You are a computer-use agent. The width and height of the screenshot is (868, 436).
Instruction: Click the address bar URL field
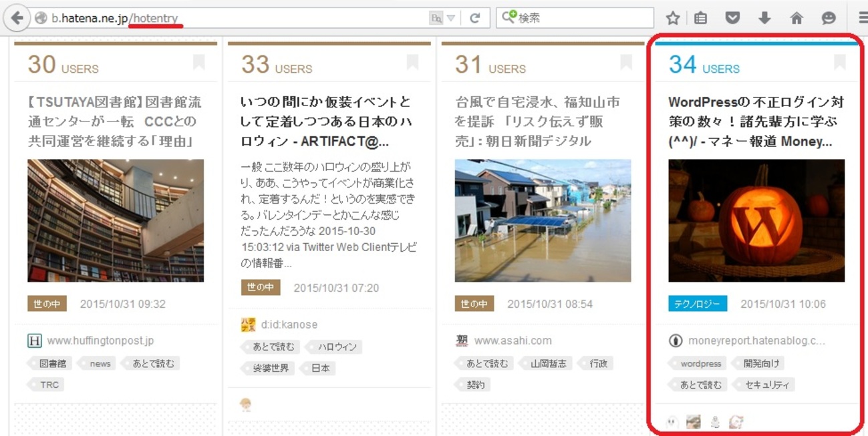237,19
